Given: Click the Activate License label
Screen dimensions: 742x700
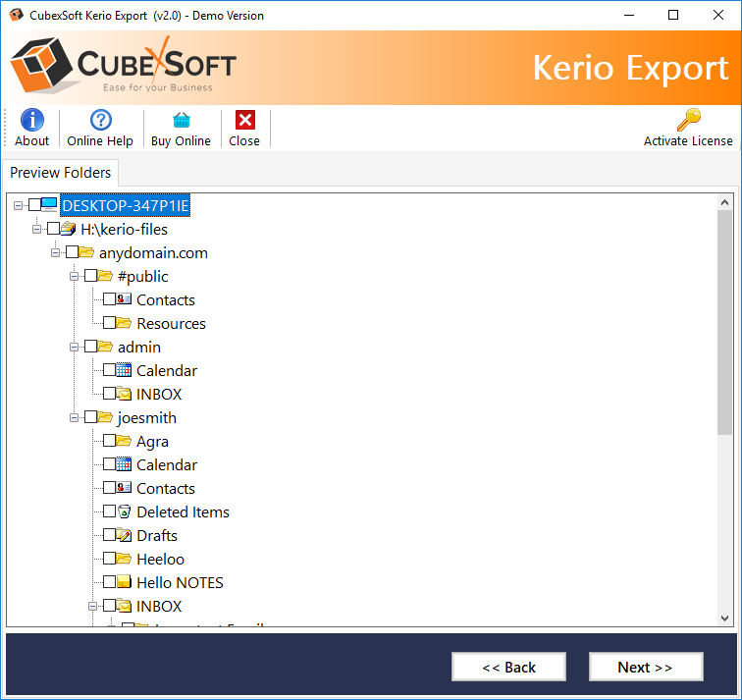Looking at the screenshot, I should (688, 141).
